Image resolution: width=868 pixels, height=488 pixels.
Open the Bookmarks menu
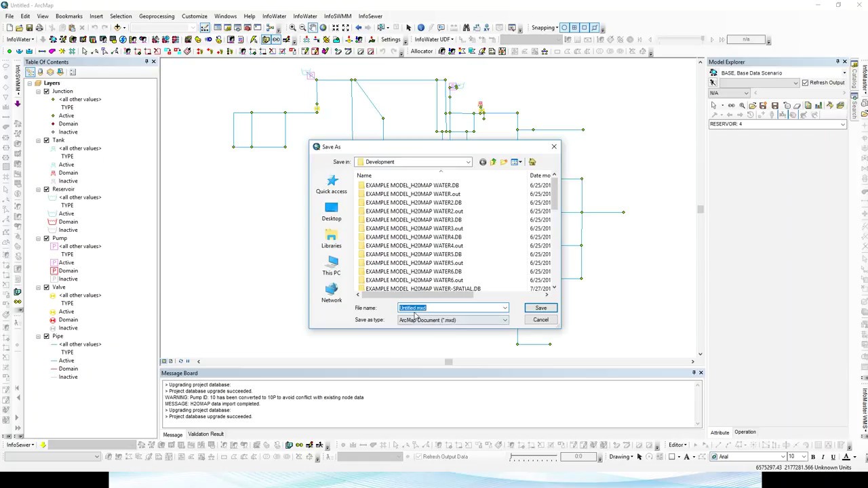(x=69, y=16)
